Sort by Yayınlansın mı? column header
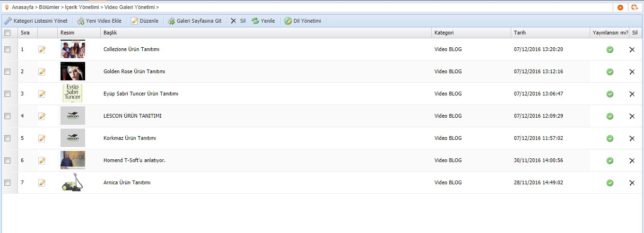 coord(610,33)
